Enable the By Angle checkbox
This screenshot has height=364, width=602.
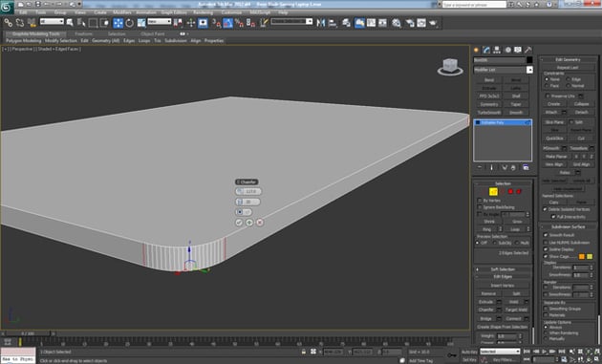click(x=480, y=214)
